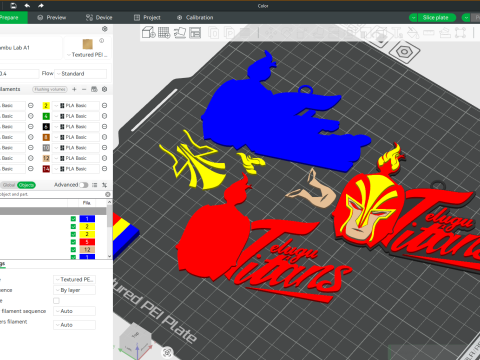Click the Assembly view box icon
This screenshot has width=480, height=360.
(461, 33)
